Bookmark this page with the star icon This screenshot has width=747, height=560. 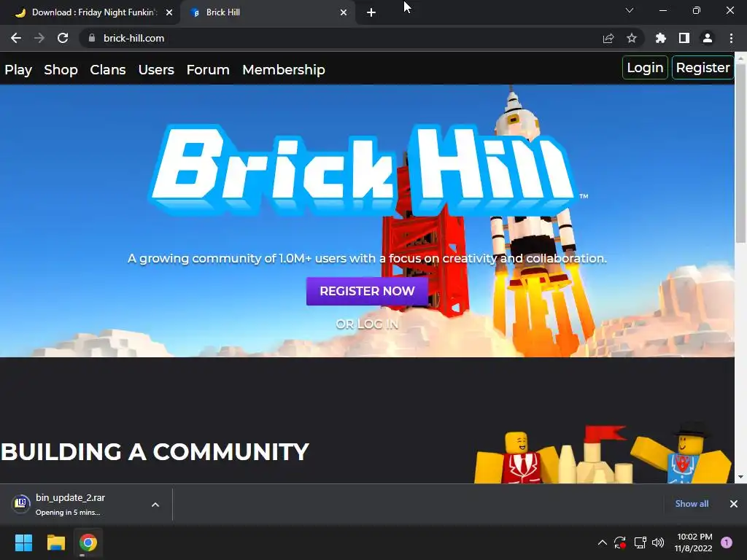point(632,38)
